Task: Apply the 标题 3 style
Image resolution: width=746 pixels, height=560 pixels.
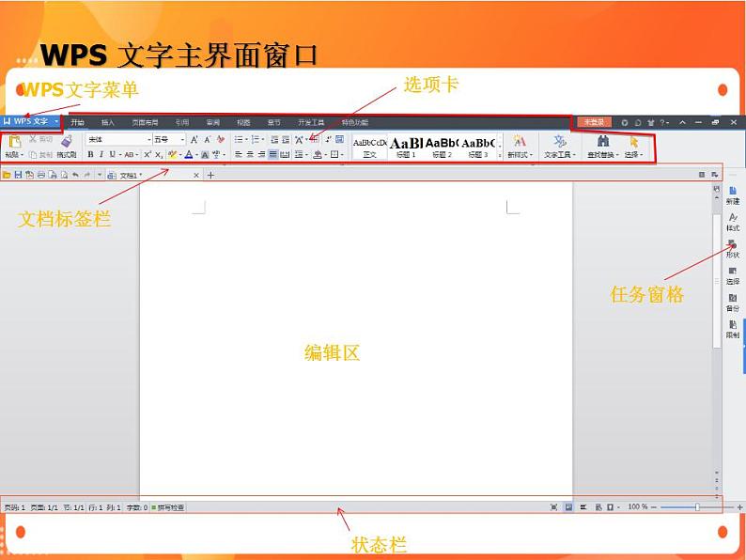Action: 478,148
